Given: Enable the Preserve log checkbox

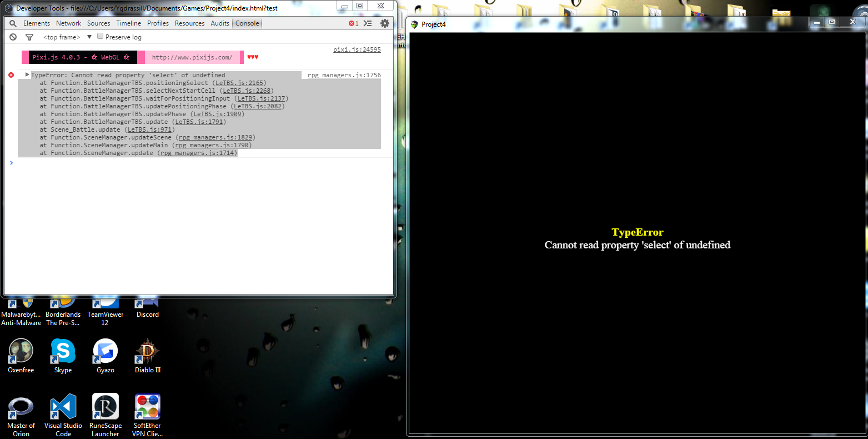Looking at the screenshot, I should point(101,36).
